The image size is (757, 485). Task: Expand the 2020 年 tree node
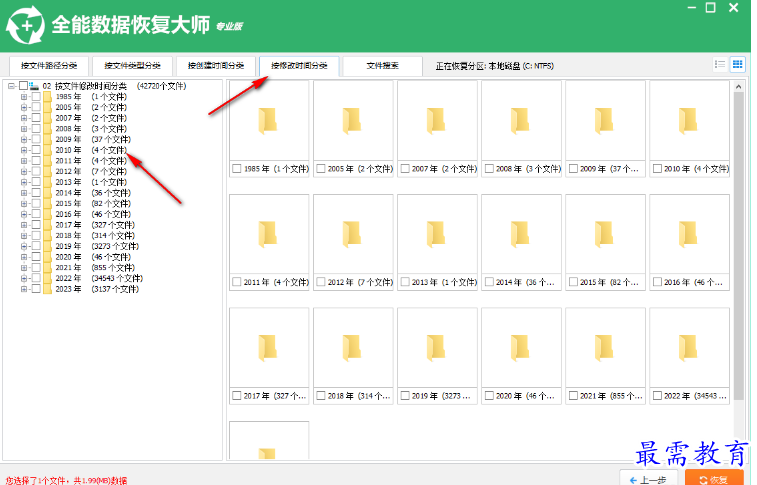coord(24,257)
